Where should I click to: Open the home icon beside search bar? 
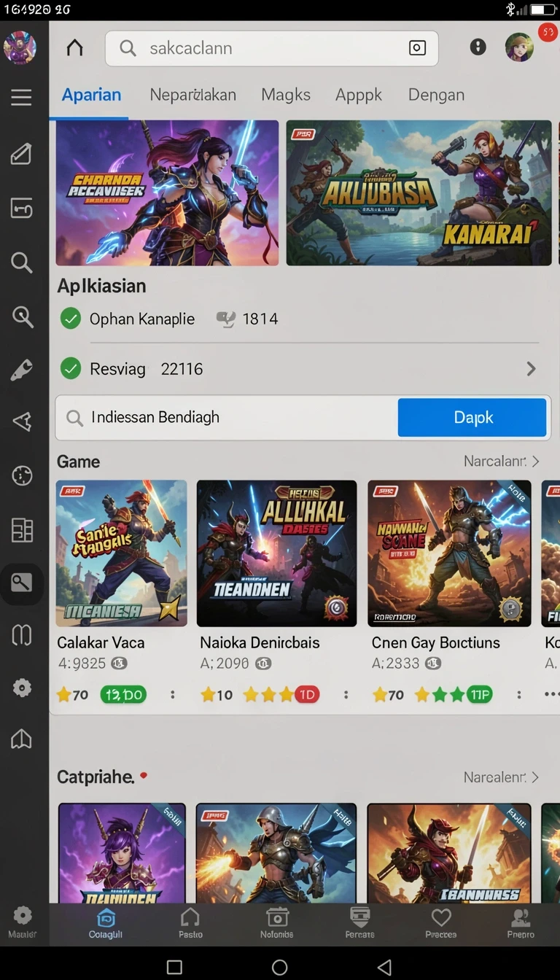(x=74, y=48)
